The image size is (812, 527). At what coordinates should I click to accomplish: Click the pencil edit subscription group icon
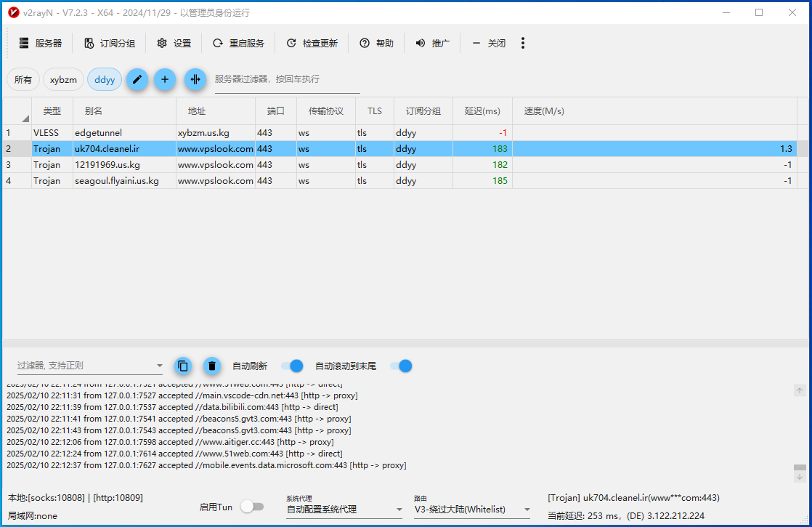[x=137, y=79]
